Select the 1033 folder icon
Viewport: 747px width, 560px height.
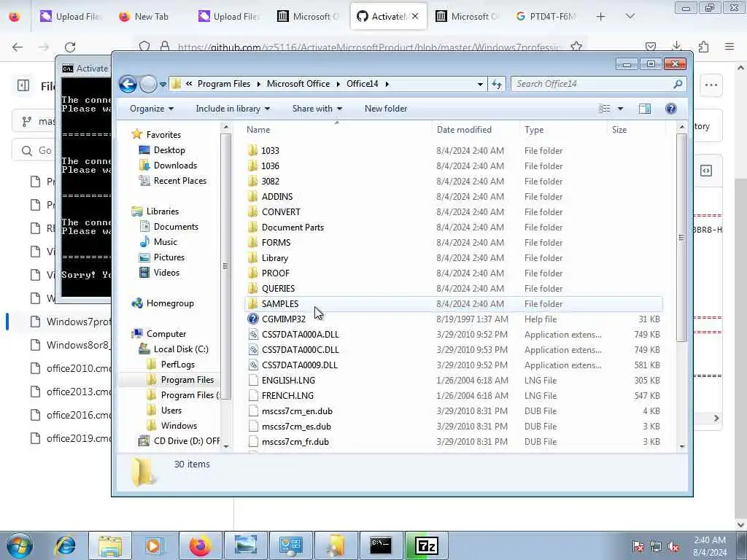pyautogui.click(x=252, y=150)
